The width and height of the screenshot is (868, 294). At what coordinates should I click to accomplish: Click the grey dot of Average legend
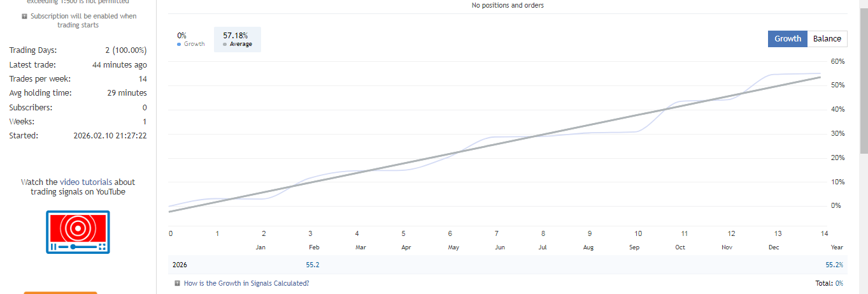coord(225,45)
